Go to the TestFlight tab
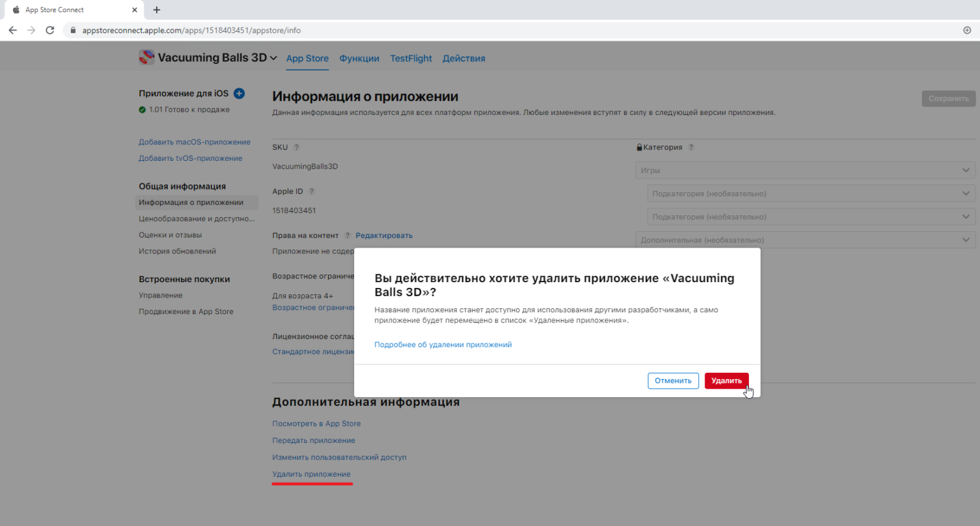This screenshot has height=526, width=980. [411, 58]
